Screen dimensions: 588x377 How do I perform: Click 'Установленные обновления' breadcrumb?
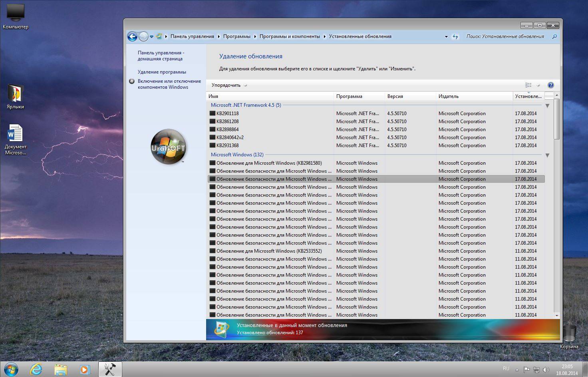tap(360, 36)
